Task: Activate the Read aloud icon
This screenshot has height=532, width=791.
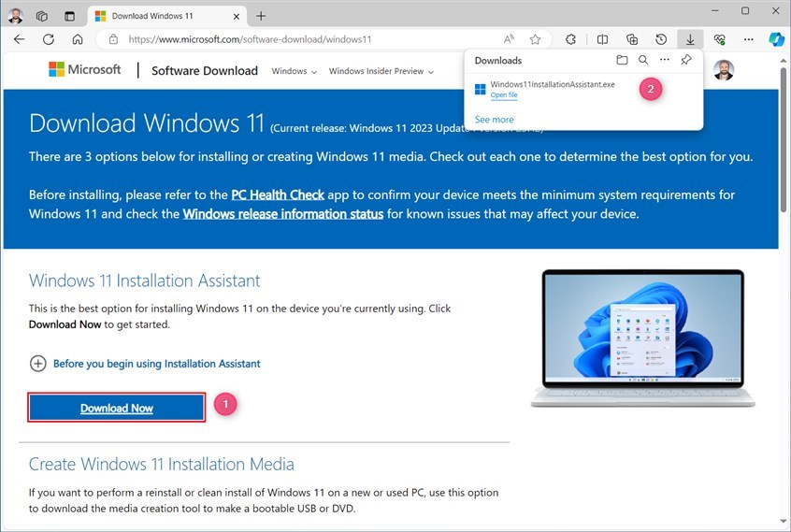Action: (509, 39)
